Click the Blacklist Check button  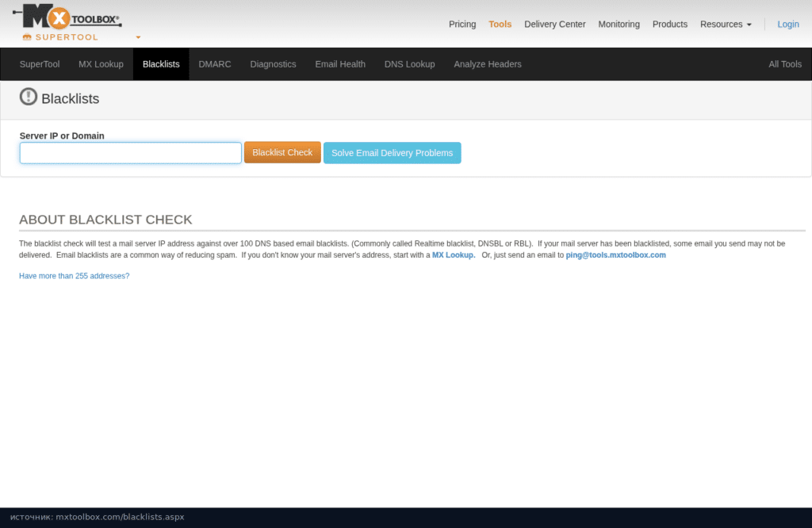tap(282, 153)
